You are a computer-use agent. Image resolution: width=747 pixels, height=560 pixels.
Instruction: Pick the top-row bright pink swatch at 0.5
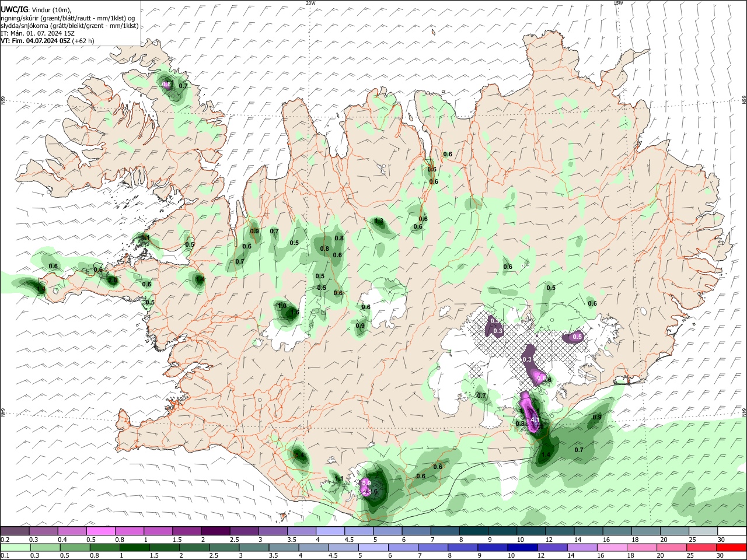100,531
